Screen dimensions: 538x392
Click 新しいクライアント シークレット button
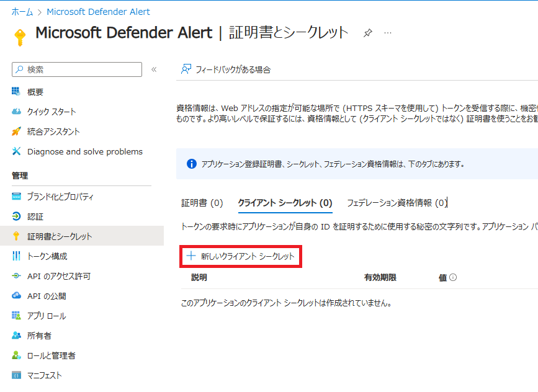click(x=241, y=256)
